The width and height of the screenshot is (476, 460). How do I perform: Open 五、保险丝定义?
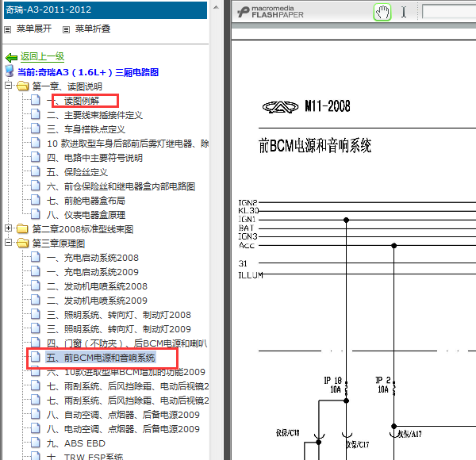[77, 172]
